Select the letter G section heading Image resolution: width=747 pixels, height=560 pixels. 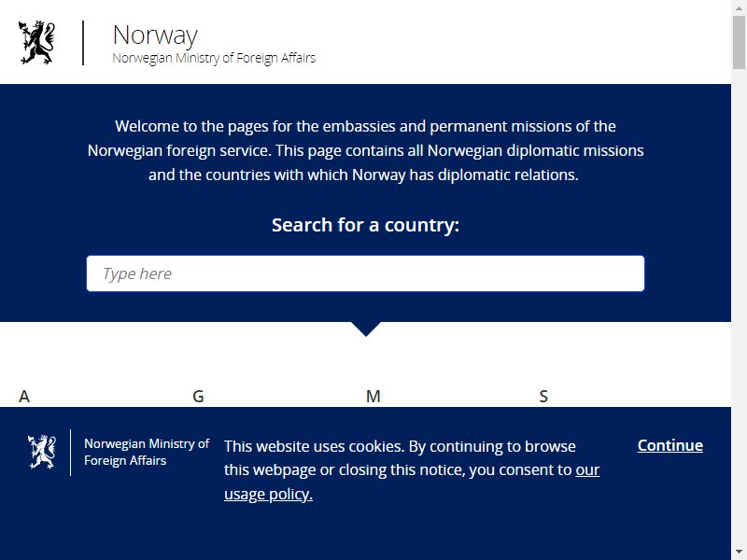click(198, 396)
